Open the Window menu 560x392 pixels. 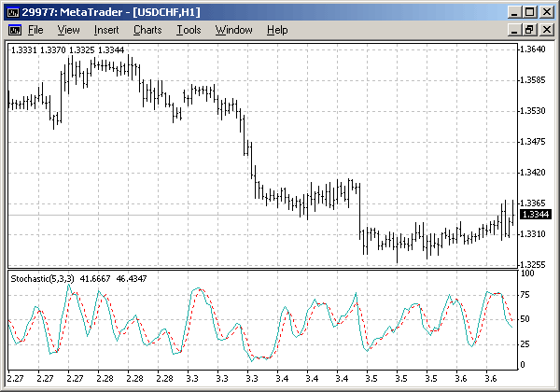point(233,30)
